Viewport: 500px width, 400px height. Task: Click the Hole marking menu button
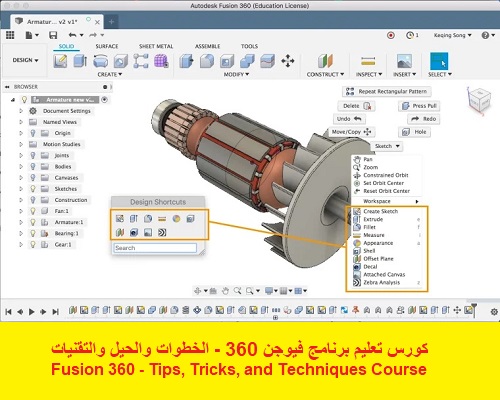click(x=415, y=132)
